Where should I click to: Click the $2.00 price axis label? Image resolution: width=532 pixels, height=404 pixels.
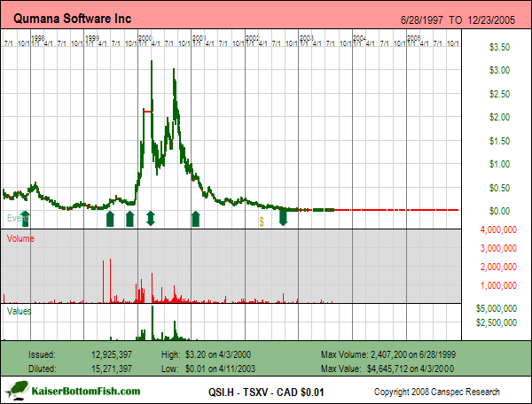[499, 117]
